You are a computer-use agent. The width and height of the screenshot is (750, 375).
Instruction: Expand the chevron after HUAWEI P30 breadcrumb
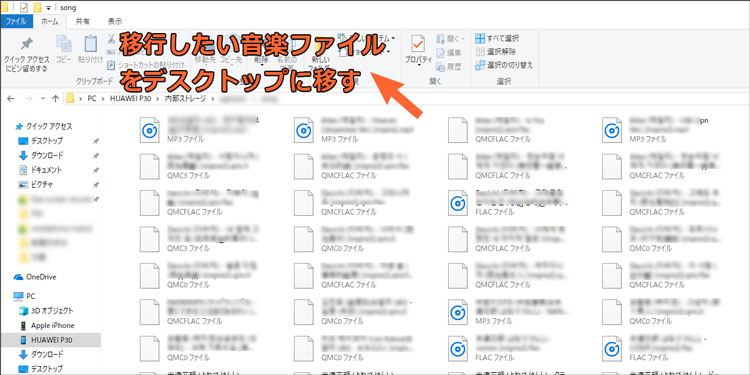pyautogui.click(x=158, y=99)
